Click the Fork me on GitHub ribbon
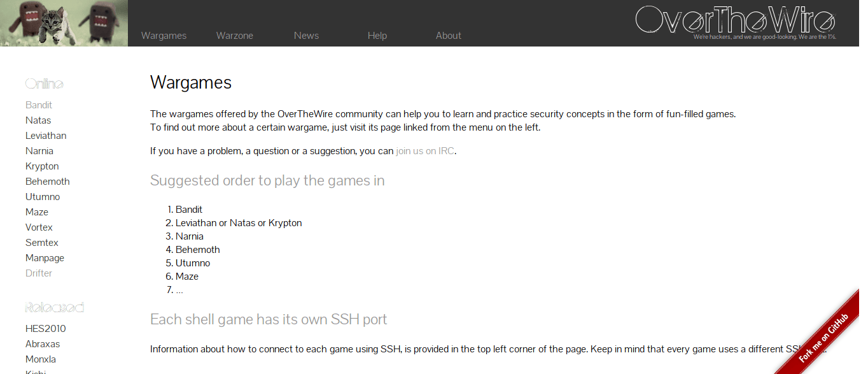The height and width of the screenshot is (374, 868). coord(823,338)
